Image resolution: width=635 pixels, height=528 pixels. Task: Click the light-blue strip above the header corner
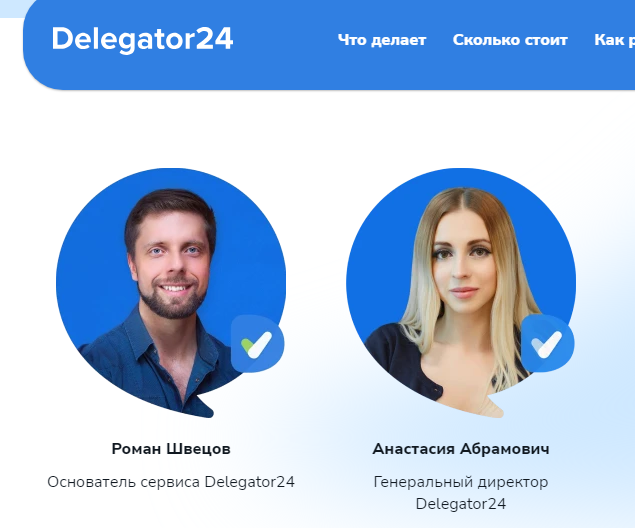[x=11, y=8]
